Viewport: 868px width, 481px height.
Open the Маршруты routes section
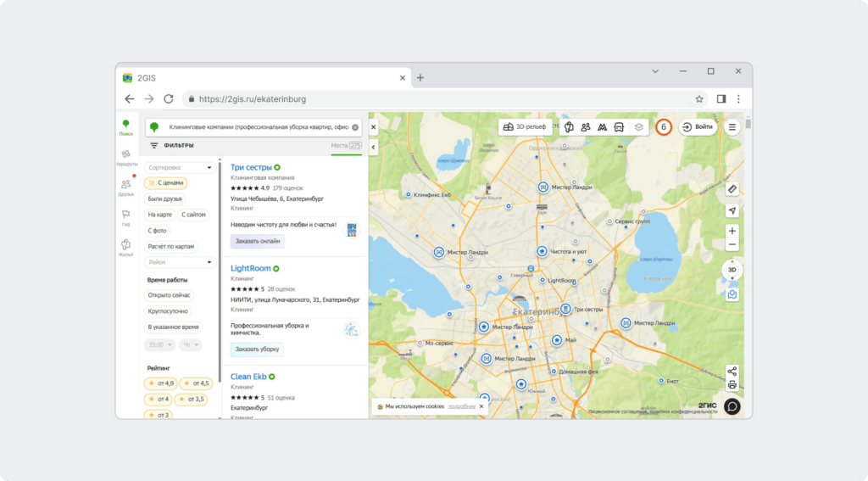[125, 158]
